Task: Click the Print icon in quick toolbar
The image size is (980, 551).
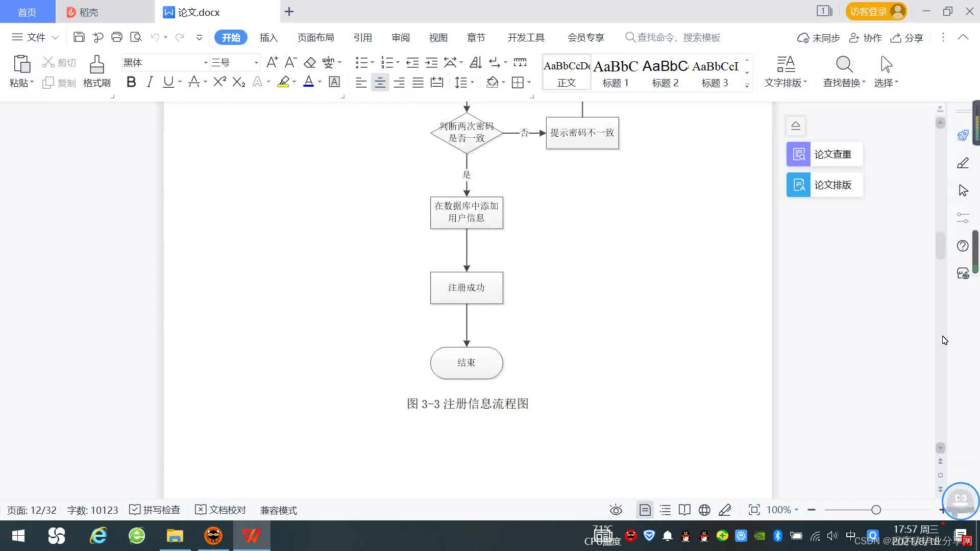Action: click(117, 37)
